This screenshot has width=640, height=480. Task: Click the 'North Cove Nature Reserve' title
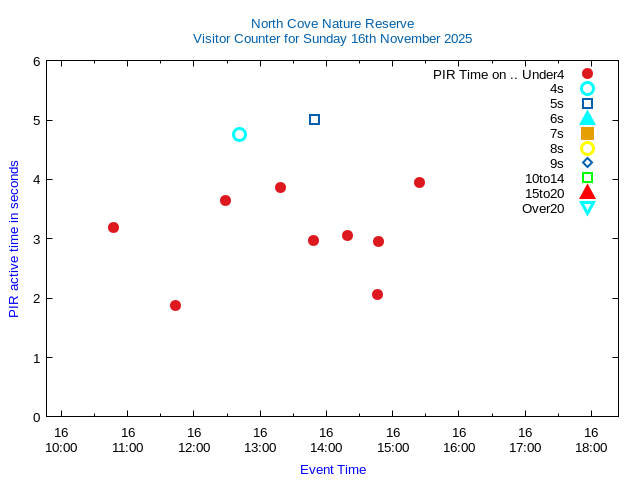[332, 23]
